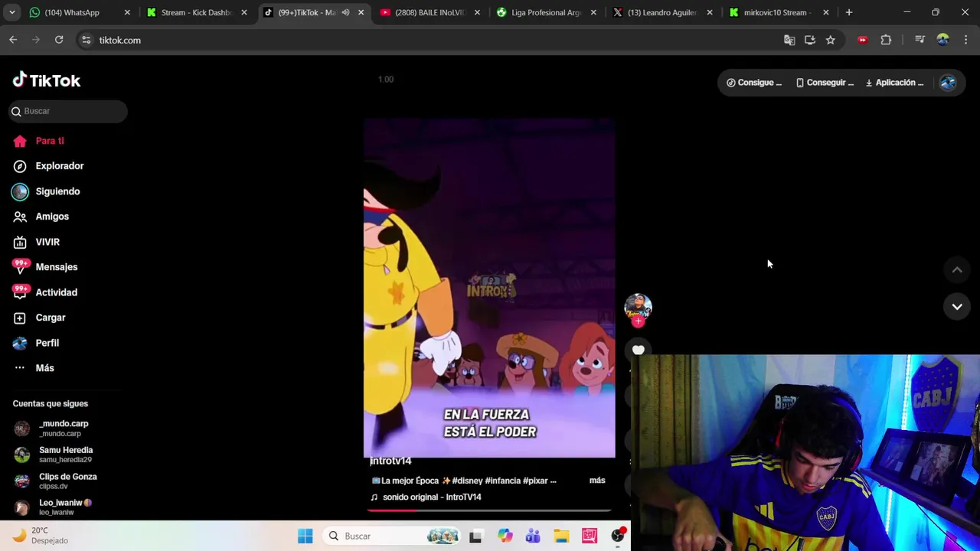
Task: Open the Chrome profile avatar
Action: pos(943,40)
